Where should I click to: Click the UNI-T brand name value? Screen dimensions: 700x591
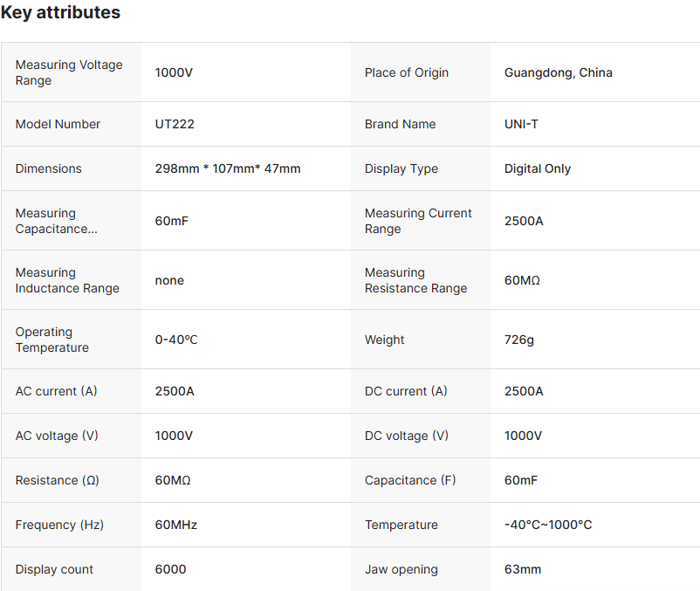tap(521, 124)
